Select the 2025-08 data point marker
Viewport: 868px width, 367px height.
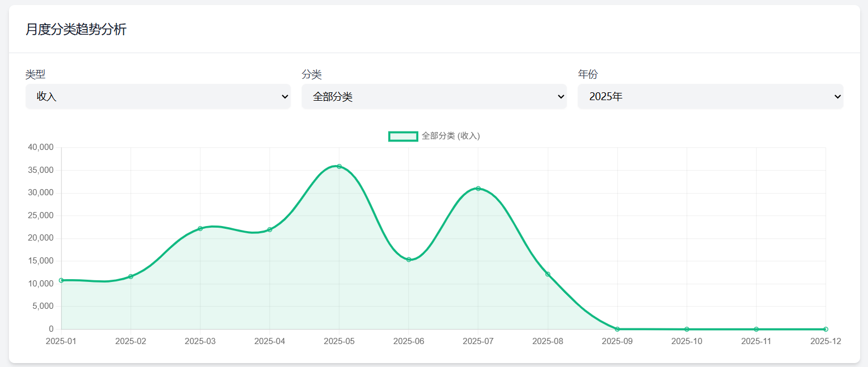pyautogui.click(x=548, y=274)
